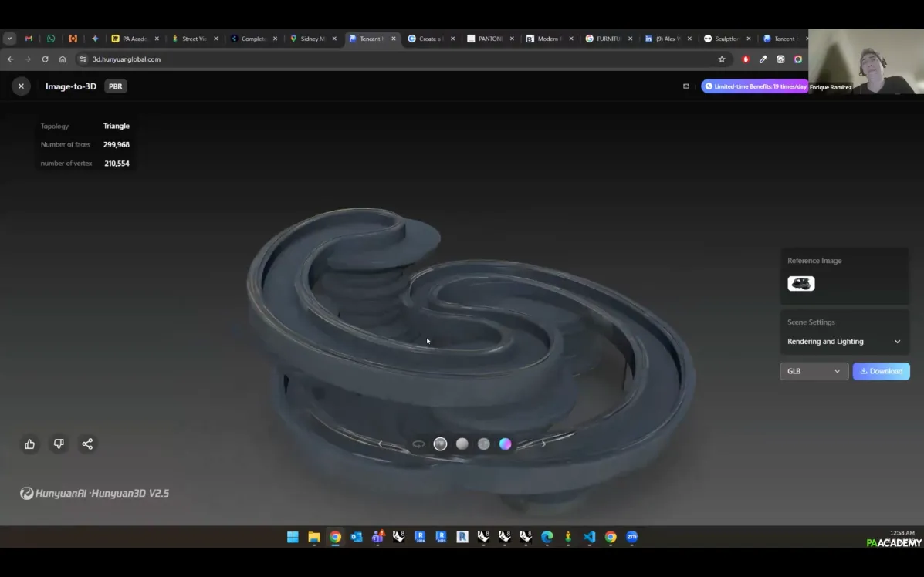Select the first textured sphere render mode
Screen dimensions: 924x577
tap(440, 444)
